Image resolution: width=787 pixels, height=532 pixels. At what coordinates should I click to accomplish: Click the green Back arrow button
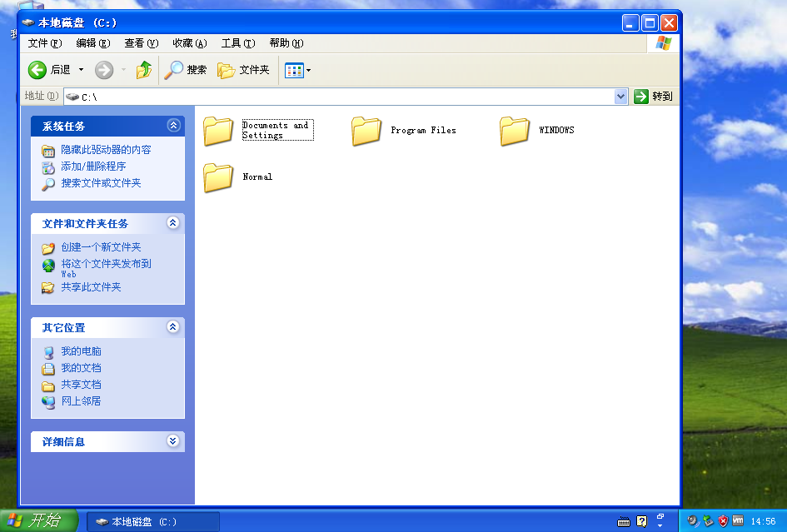(x=37, y=70)
